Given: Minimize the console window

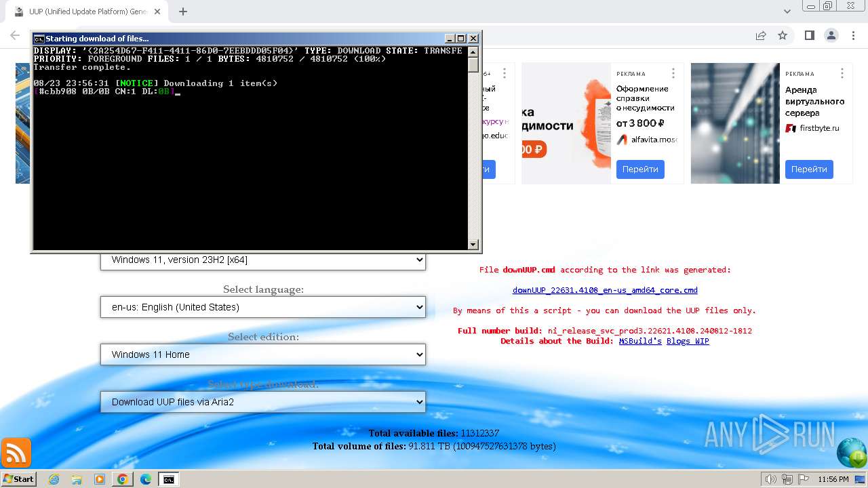Looking at the screenshot, I should pyautogui.click(x=449, y=39).
